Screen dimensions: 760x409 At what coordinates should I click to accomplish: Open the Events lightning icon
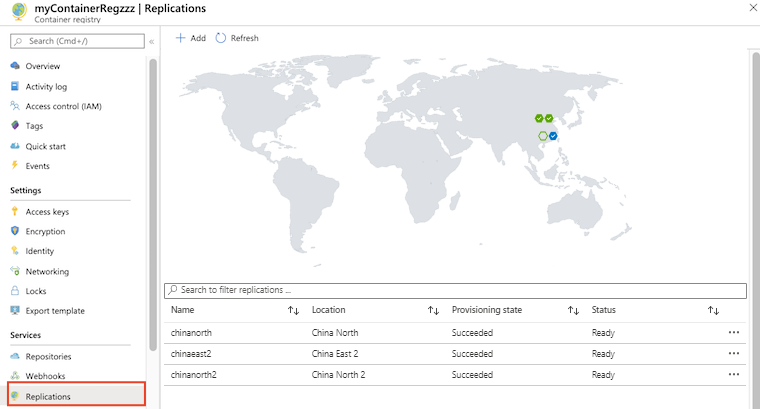click(15, 166)
